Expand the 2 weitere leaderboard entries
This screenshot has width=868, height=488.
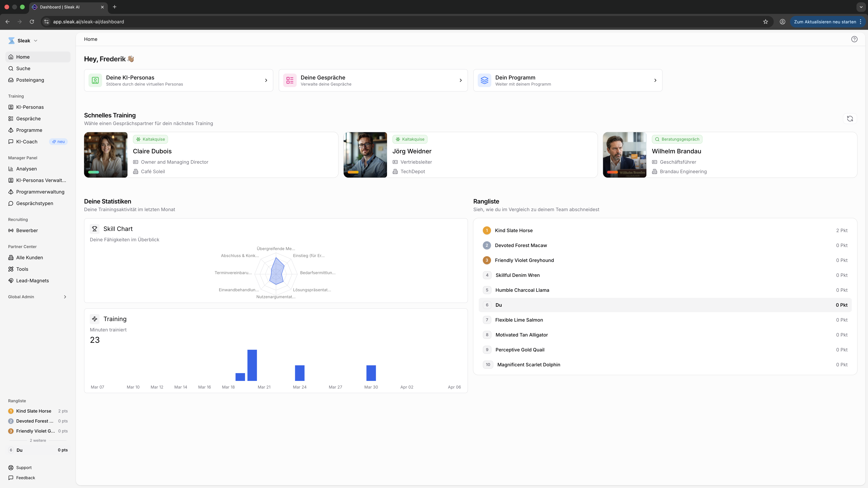pyautogui.click(x=38, y=441)
